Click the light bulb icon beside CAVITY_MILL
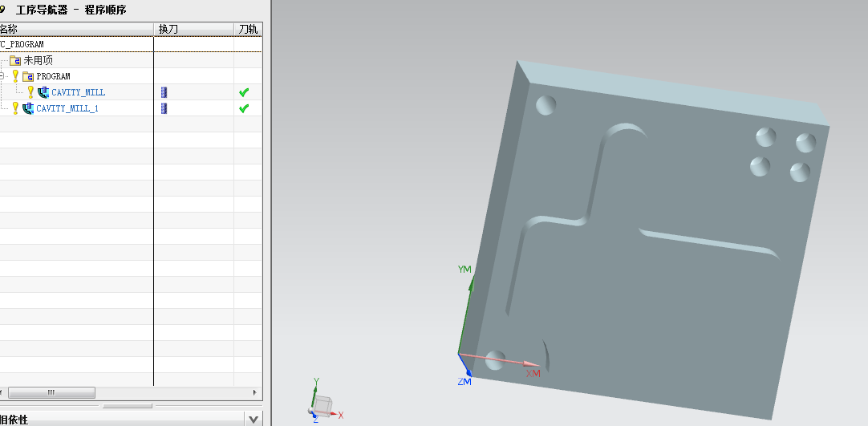868x426 pixels. coord(31,91)
